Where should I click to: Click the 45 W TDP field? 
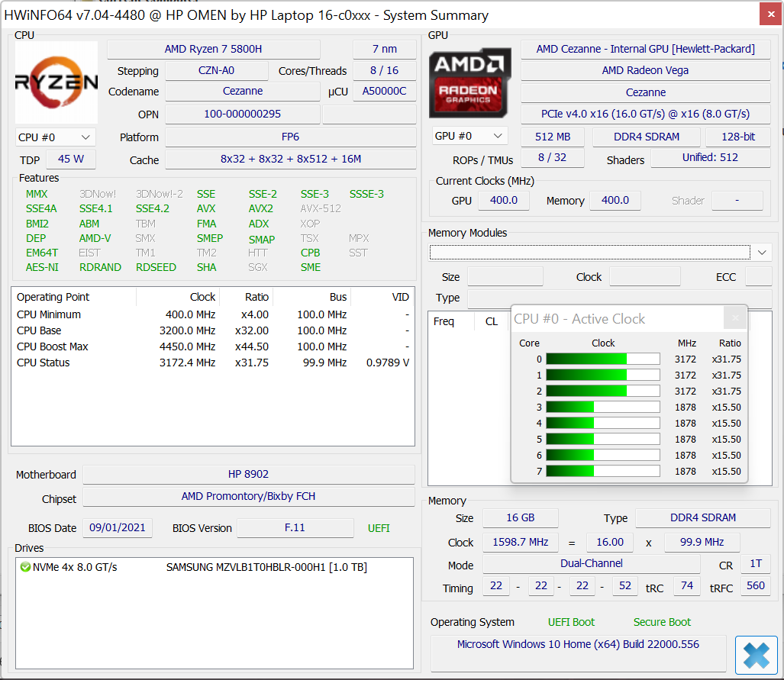pyautogui.click(x=71, y=159)
